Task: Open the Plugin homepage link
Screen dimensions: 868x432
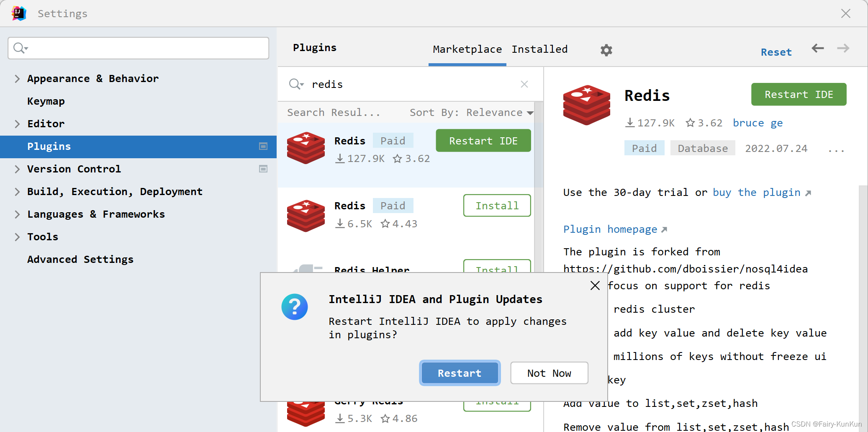Action: pyautogui.click(x=615, y=229)
